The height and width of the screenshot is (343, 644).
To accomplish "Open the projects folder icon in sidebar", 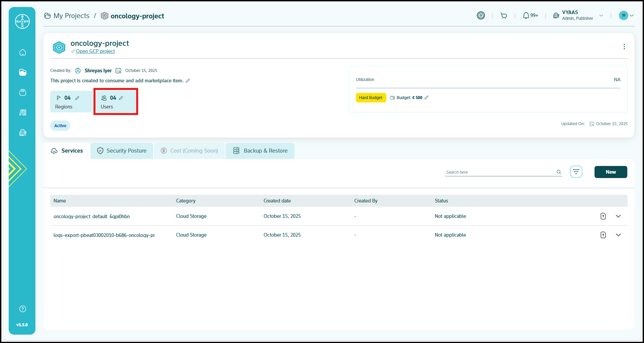I will click(23, 72).
